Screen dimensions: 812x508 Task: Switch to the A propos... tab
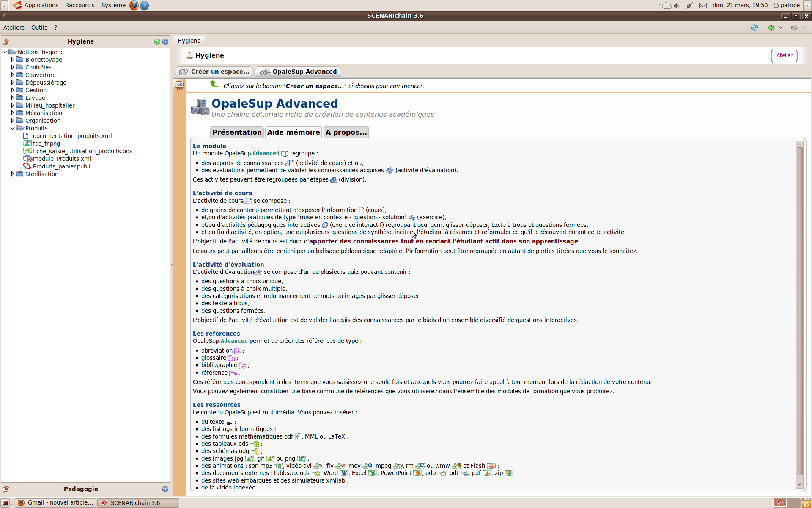[x=346, y=132]
